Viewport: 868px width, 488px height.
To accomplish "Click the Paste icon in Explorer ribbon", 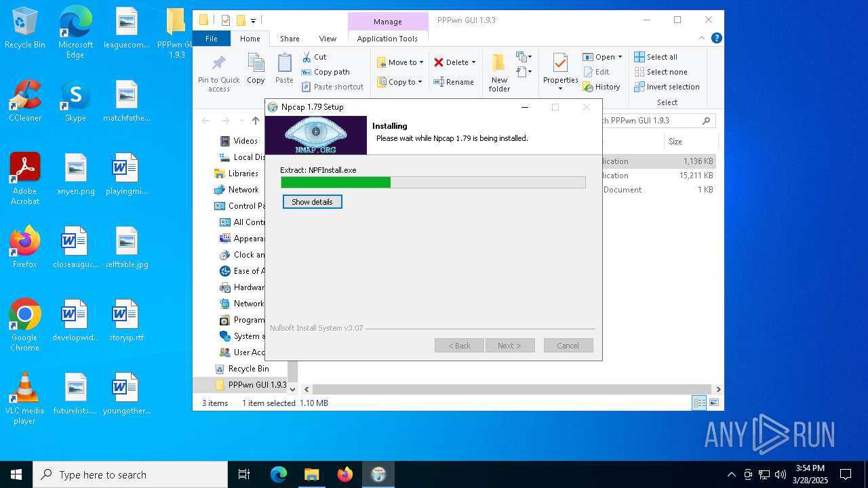I will (284, 68).
